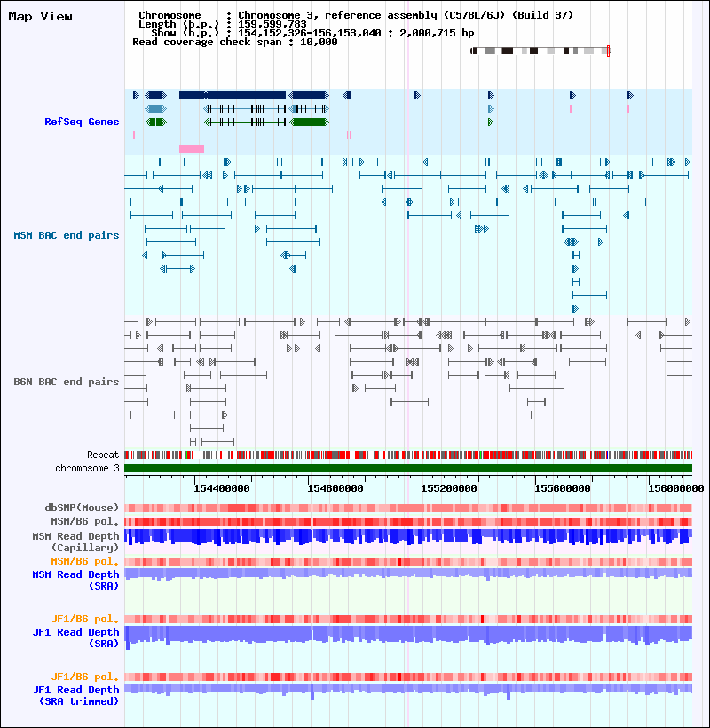Click the dbSNP(Mouse) density heat bar
710x728 pixels.
click(408, 509)
